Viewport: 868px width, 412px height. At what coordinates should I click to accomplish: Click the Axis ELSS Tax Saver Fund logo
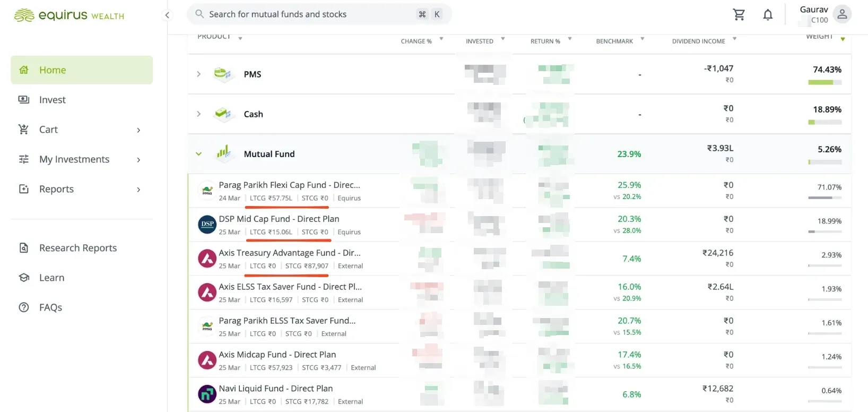pos(207,292)
